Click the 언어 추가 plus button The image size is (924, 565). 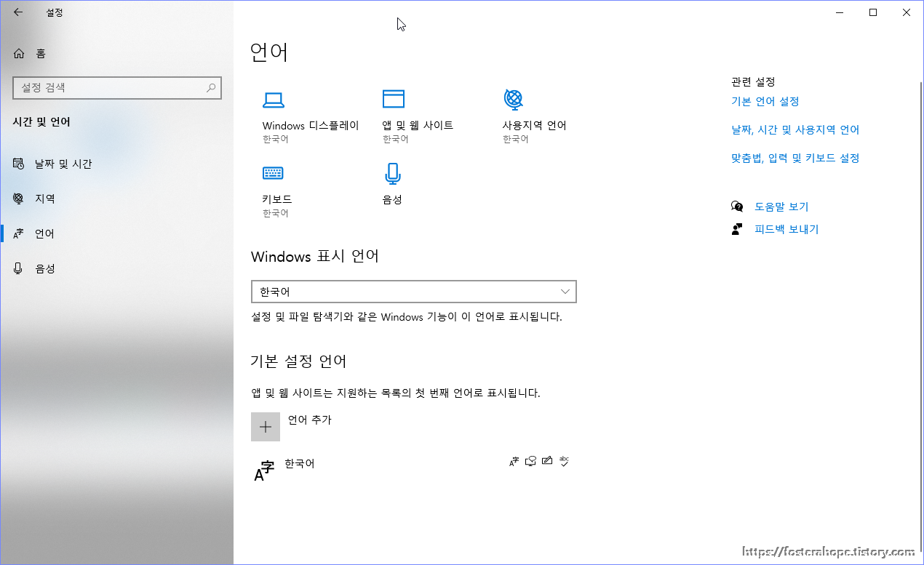[266, 427]
